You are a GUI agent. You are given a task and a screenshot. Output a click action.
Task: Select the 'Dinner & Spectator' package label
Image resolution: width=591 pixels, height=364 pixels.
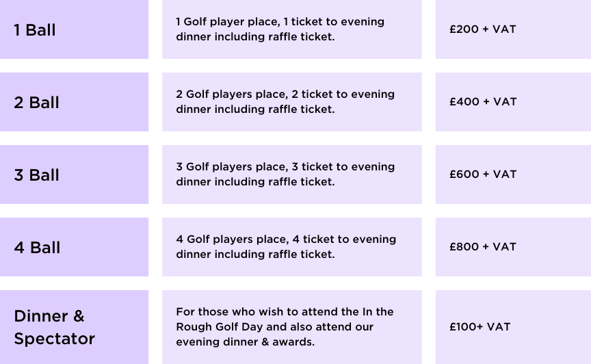[x=55, y=327]
